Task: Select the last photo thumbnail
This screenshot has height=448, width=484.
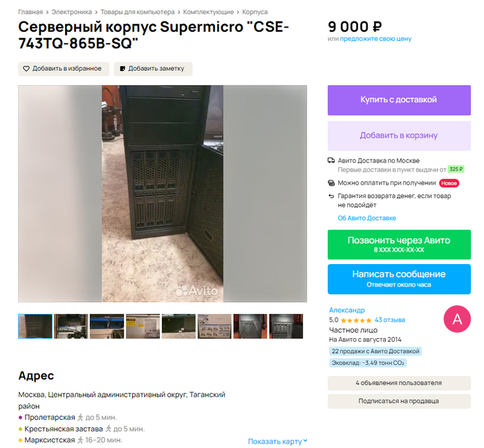Action: coord(286,326)
